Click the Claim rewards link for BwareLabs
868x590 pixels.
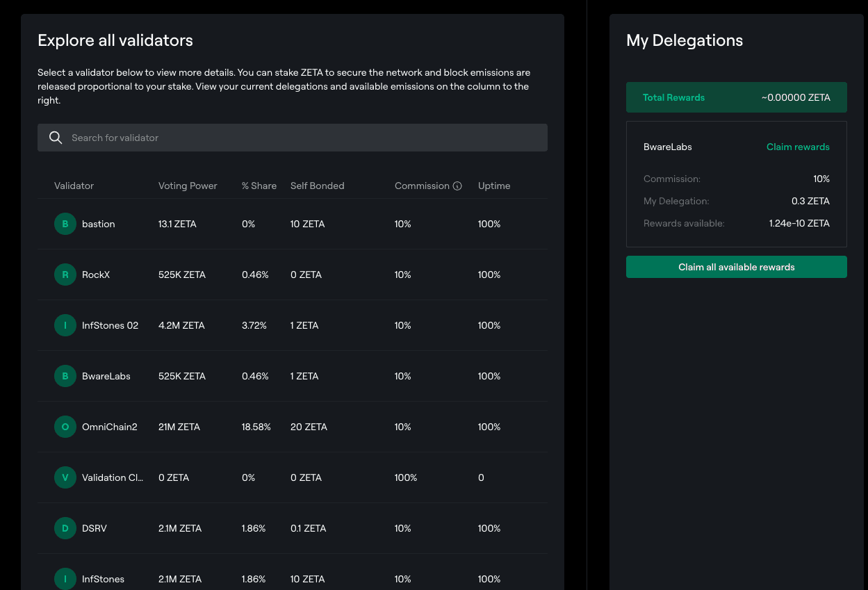point(797,147)
